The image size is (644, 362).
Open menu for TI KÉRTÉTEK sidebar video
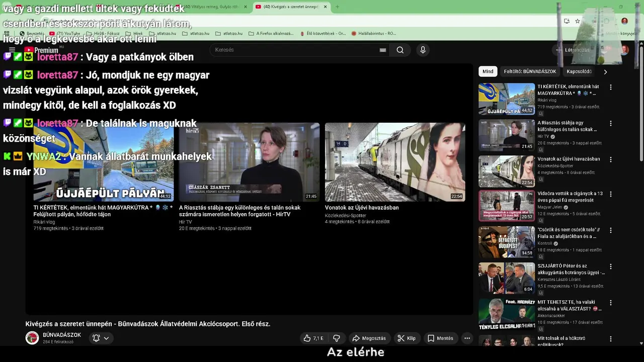pos(611,87)
